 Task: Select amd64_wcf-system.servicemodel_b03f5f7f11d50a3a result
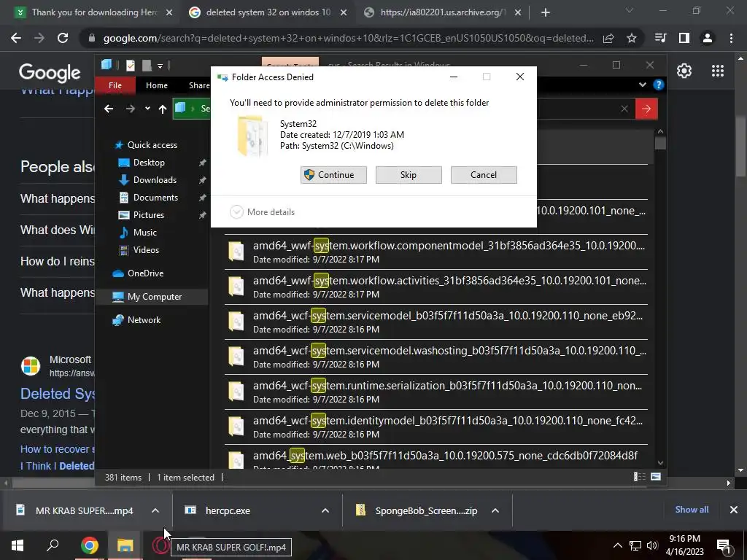point(436,322)
